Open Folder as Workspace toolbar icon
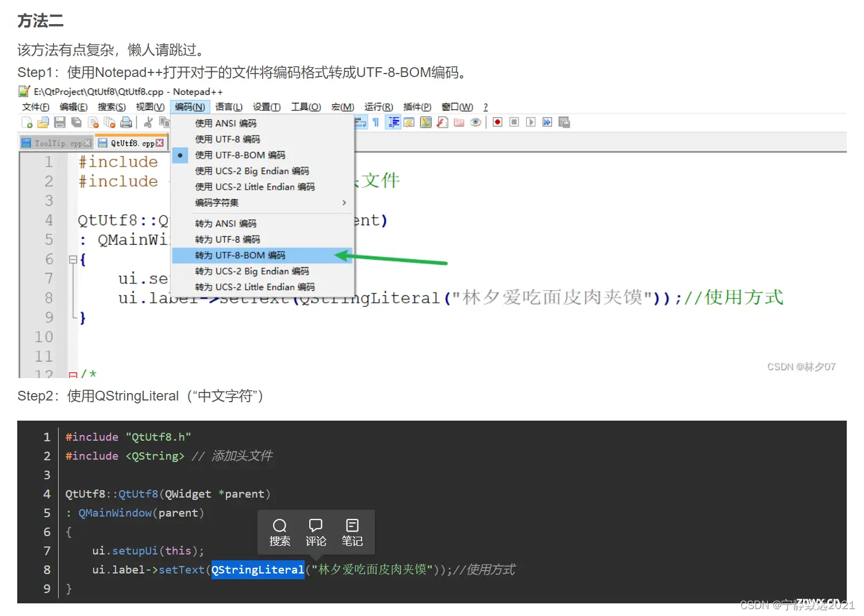This screenshot has width=864, height=616. [x=459, y=122]
